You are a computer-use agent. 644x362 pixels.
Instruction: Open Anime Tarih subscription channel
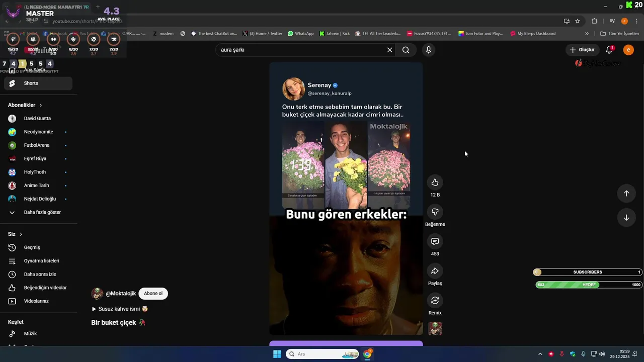(38, 186)
